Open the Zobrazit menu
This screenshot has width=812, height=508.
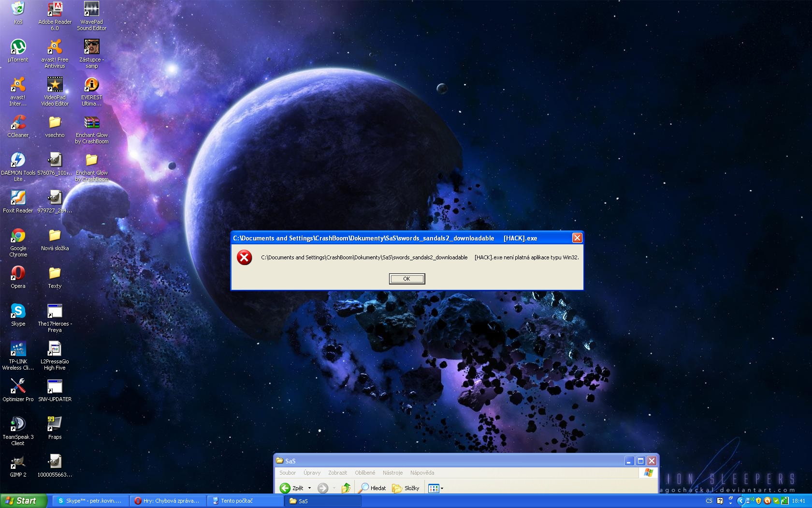pos(338,473)
